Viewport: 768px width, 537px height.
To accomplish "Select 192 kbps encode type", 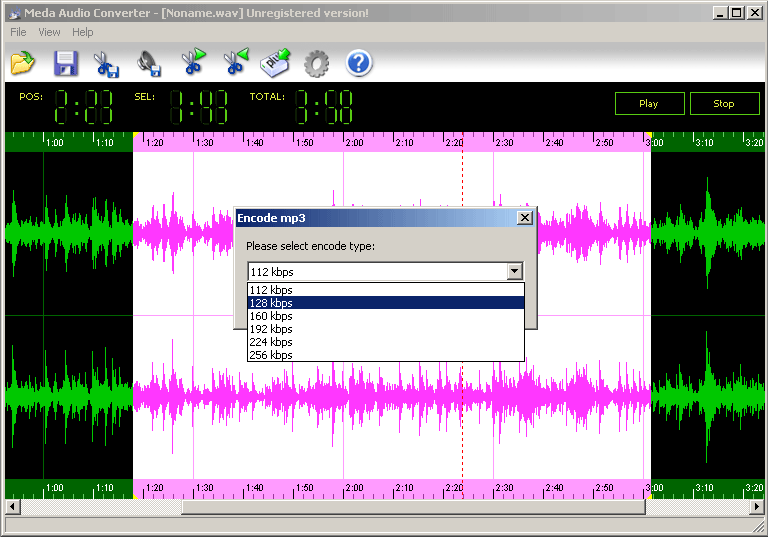I will tap(385, 329).
